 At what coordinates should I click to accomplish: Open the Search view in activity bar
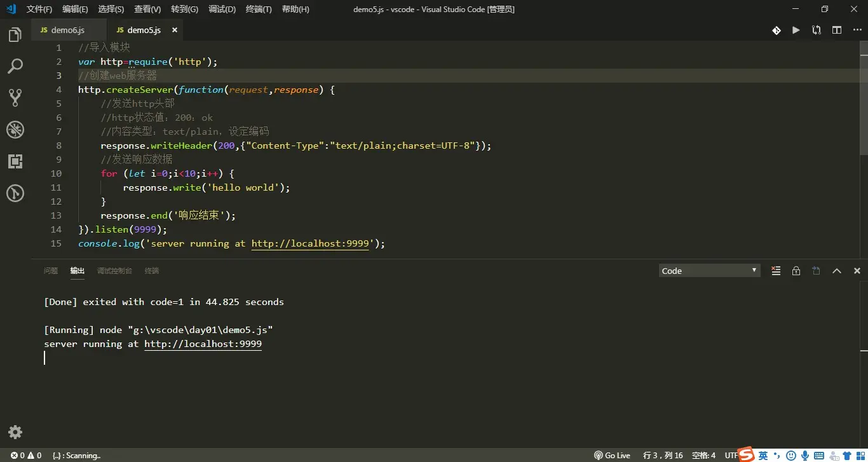pos(15,65)
